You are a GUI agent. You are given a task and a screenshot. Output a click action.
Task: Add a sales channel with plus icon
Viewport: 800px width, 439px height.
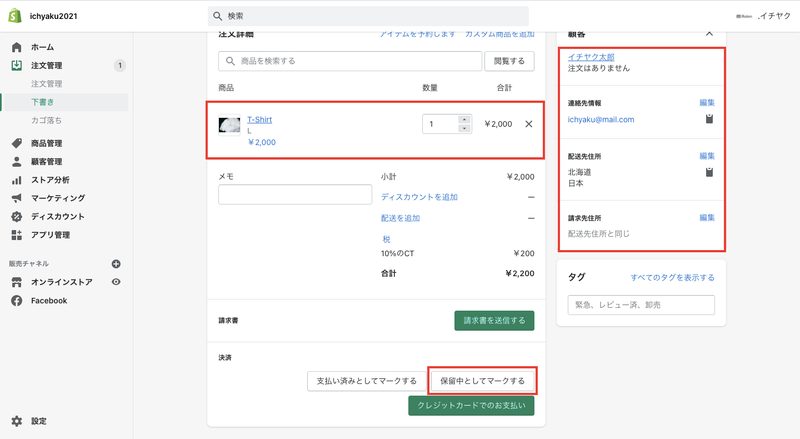click(x=116, y=264)
